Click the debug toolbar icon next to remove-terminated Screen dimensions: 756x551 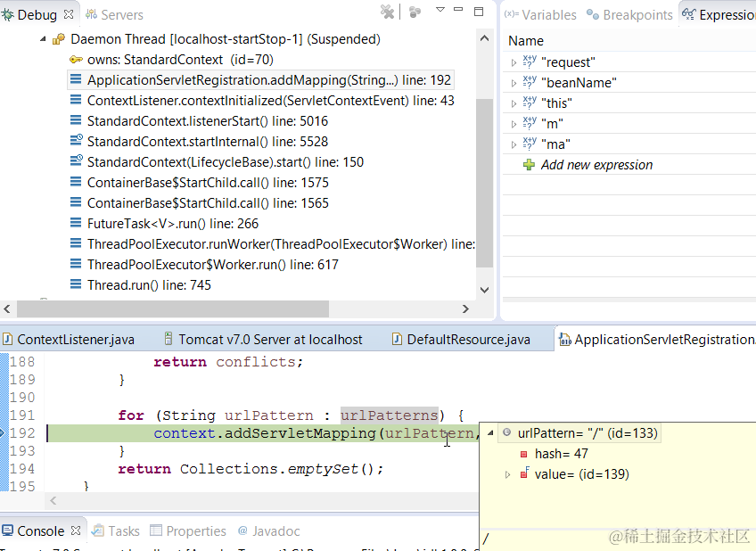tap(415, 12)
